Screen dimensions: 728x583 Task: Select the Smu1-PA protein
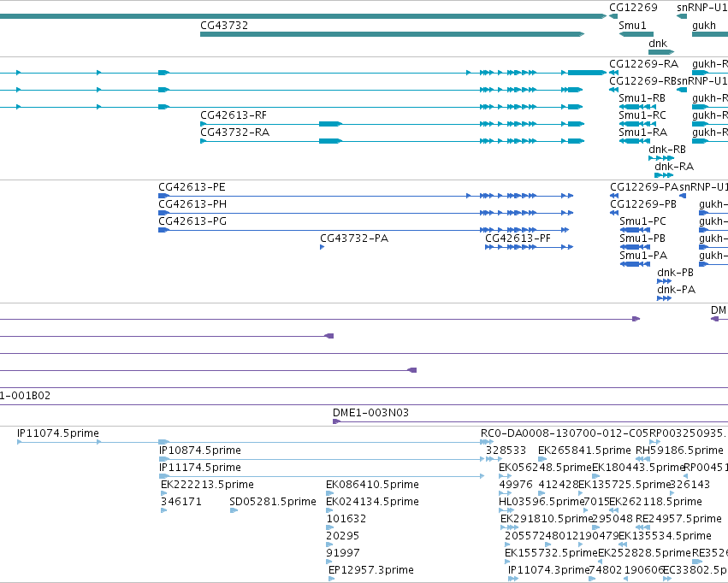click(x=635, y=264)
